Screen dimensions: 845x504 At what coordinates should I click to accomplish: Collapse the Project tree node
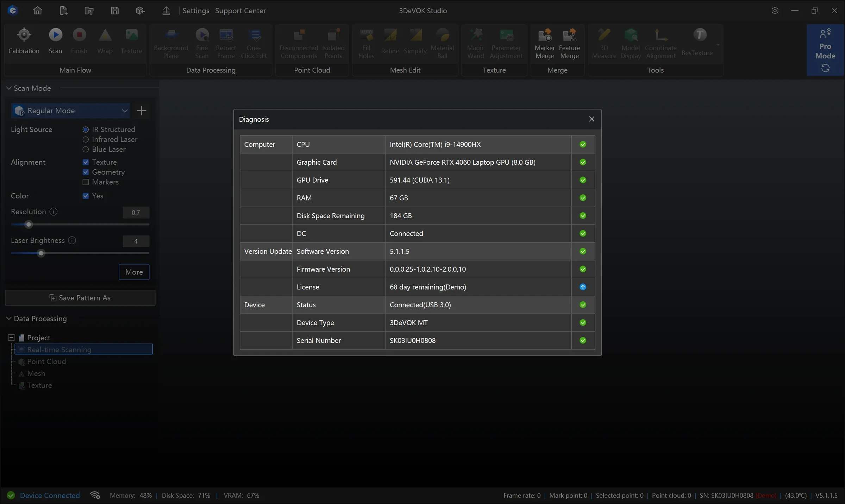tap(11, 338)
